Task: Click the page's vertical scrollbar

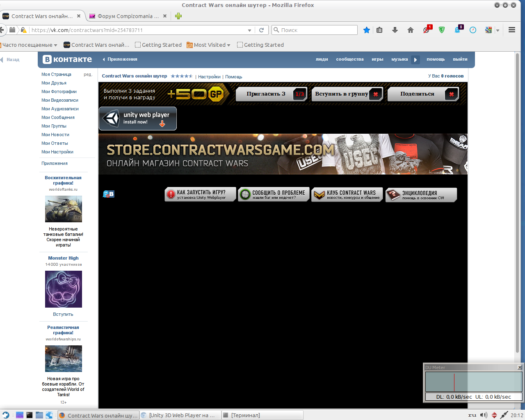Action: [x=517, y=205]
